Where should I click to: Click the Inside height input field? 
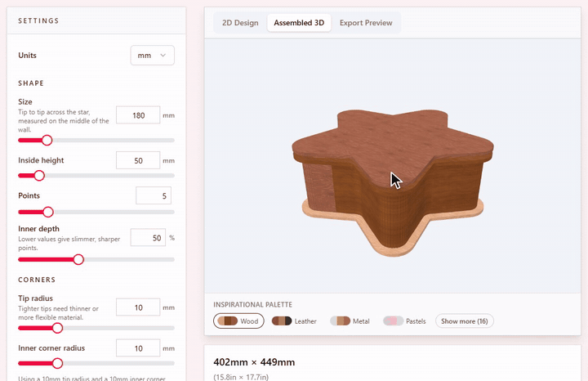138,161
